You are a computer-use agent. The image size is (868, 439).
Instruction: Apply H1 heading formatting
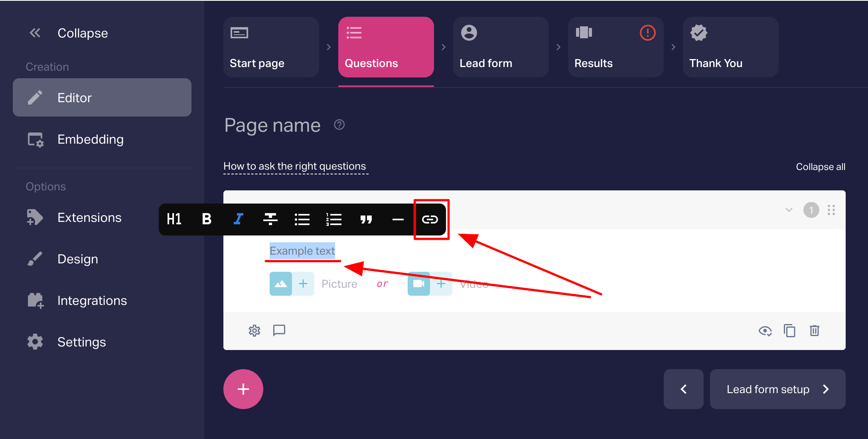(x=174, y=219)
